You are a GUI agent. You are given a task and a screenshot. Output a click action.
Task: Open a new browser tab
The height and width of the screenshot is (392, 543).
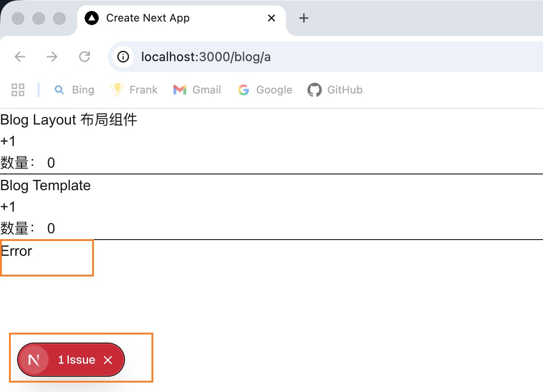point(303,18)
